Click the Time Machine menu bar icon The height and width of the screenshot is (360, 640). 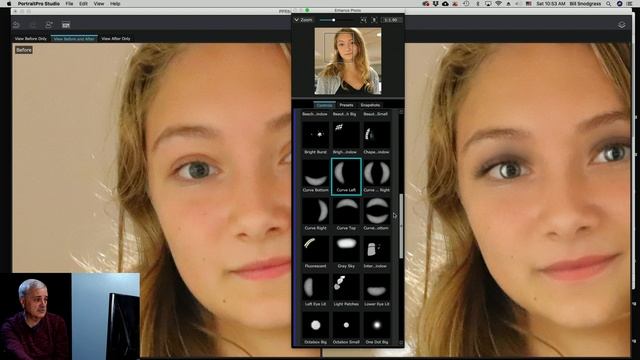coord(466,4)
